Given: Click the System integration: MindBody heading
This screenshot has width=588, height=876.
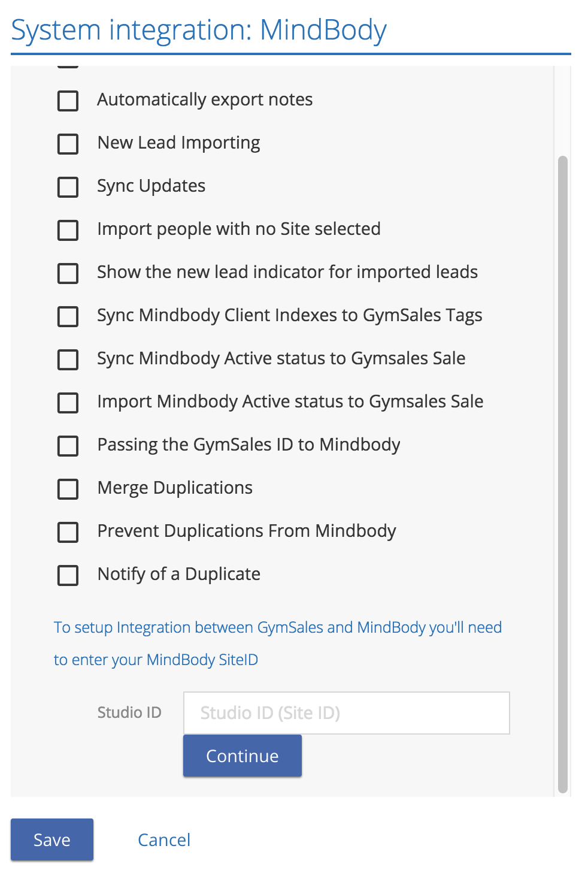Looking at the screenshot, I should [x=199, y=30].
